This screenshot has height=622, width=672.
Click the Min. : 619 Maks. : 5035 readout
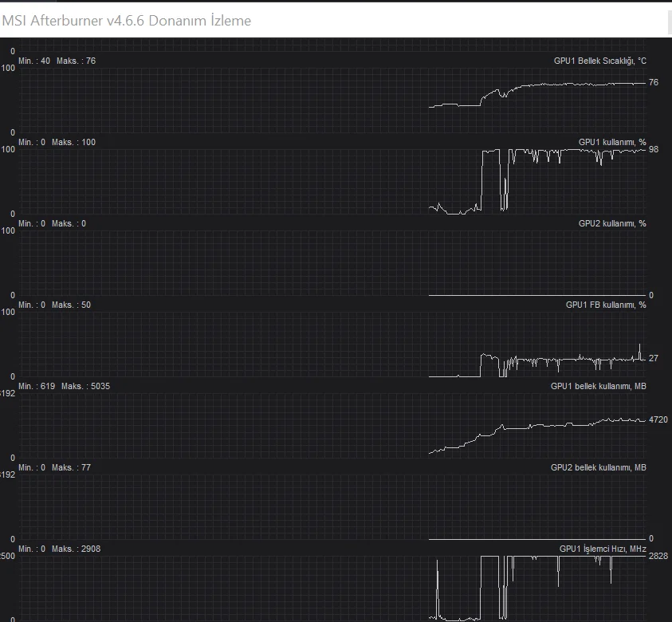65,386
